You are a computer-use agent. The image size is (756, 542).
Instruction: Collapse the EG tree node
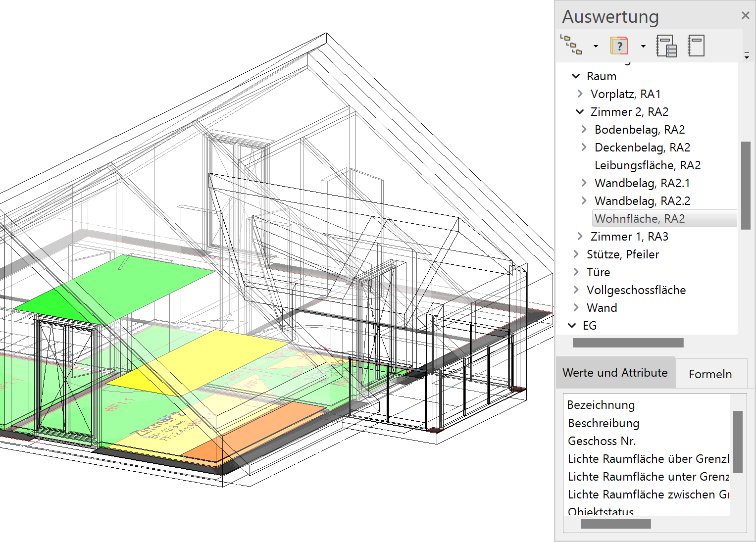[x=572, y=326]
